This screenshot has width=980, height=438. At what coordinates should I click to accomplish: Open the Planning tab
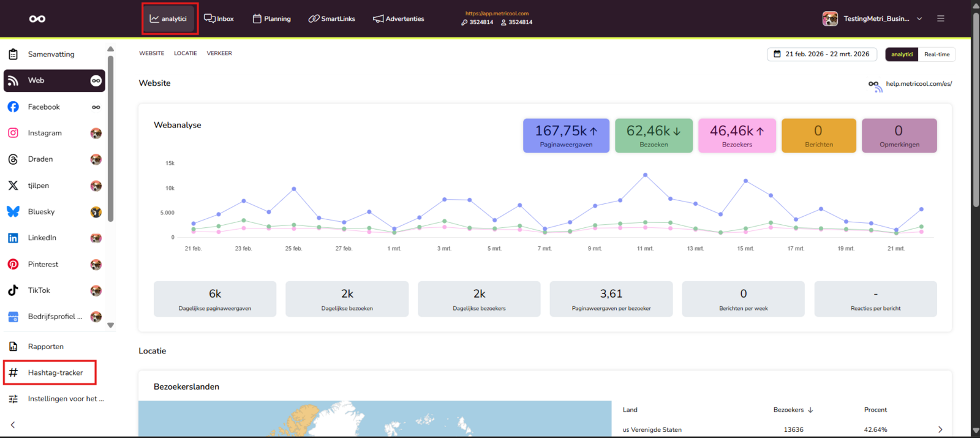coord(272,19)
